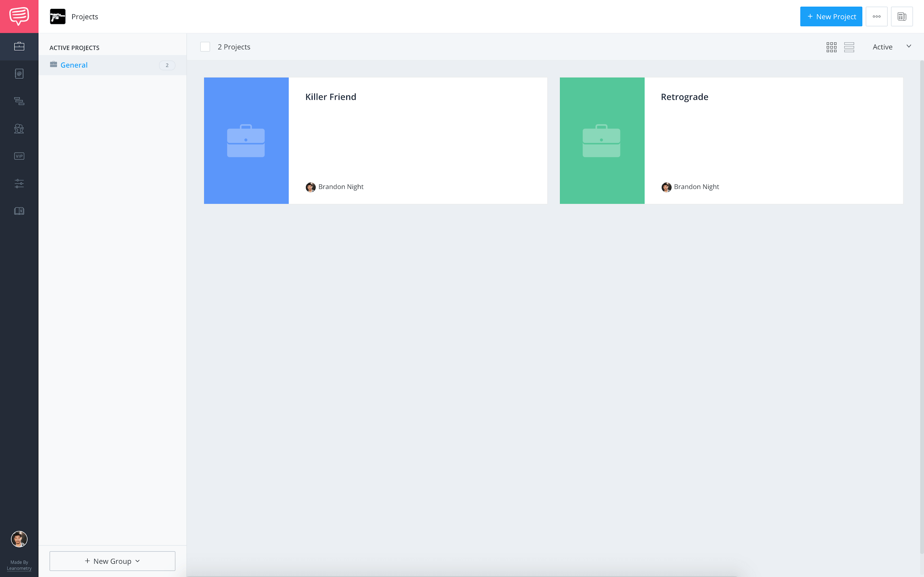This screenshot has height=577, width=924.
Task: Toggle the master projects checkbox
Action: coord(205,47)
